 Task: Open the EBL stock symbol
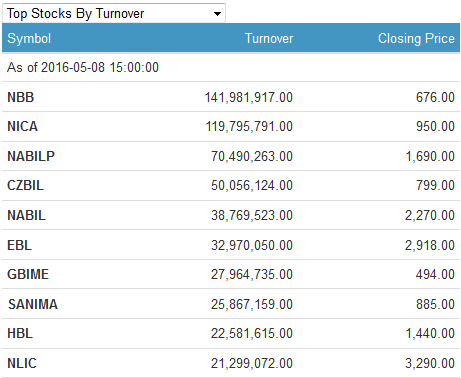[x=19, y=245]
